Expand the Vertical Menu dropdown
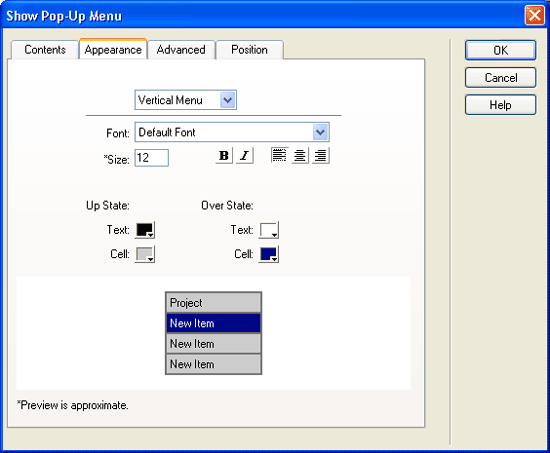The image size is (550, 453). [228, 100]
